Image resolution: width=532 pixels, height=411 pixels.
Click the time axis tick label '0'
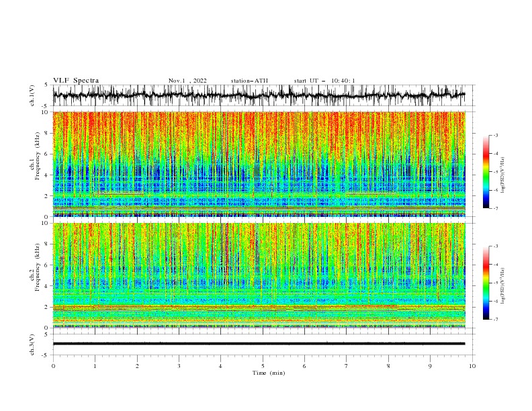click(x=53, y=366)
